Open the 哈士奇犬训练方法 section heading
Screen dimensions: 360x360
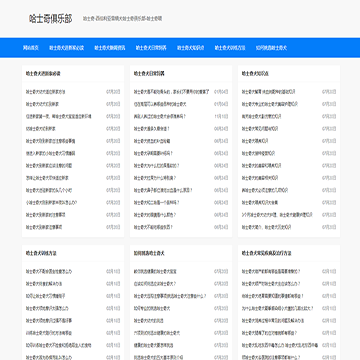tap(41, 253)
